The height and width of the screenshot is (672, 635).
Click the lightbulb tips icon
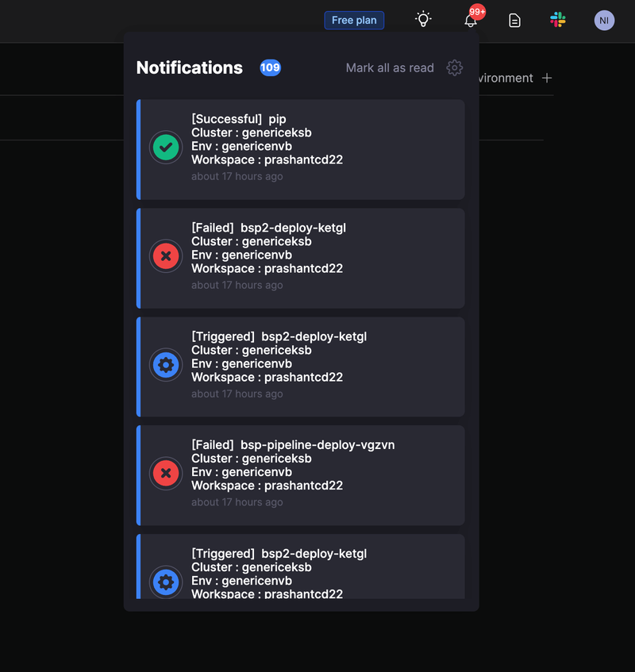tap(424, 20)
